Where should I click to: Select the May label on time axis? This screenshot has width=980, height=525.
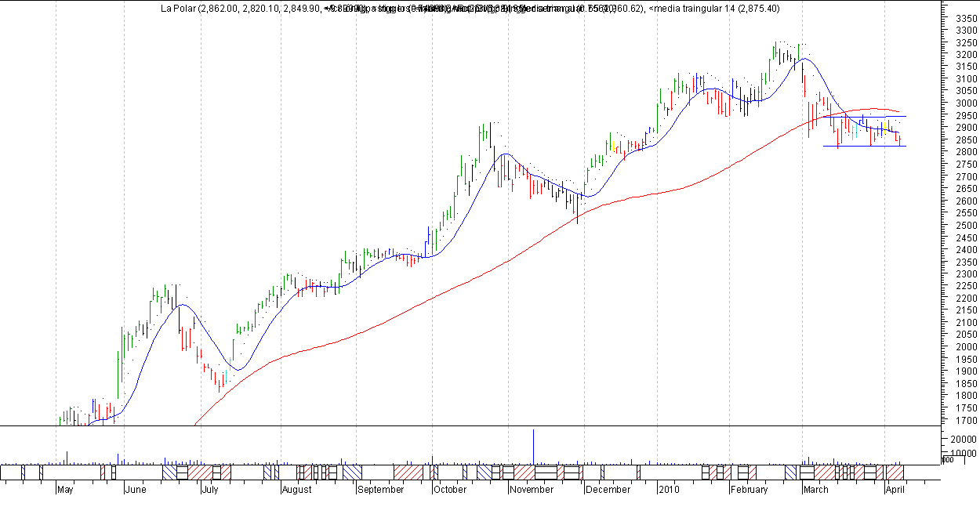coord(65,490)
